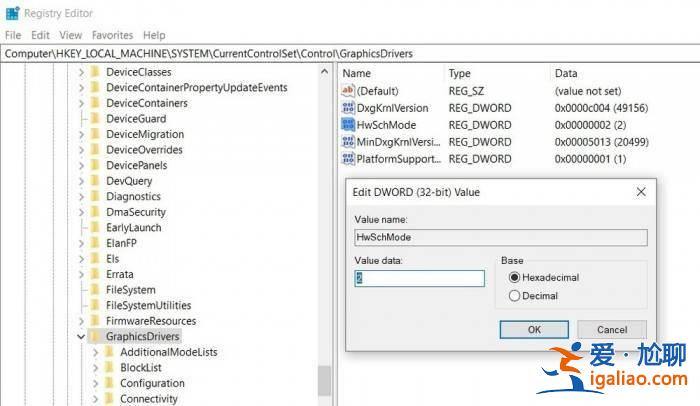Click the data value 0x0000c004 (49156)
Screen dimensions: 700x406
pos(601,108)
